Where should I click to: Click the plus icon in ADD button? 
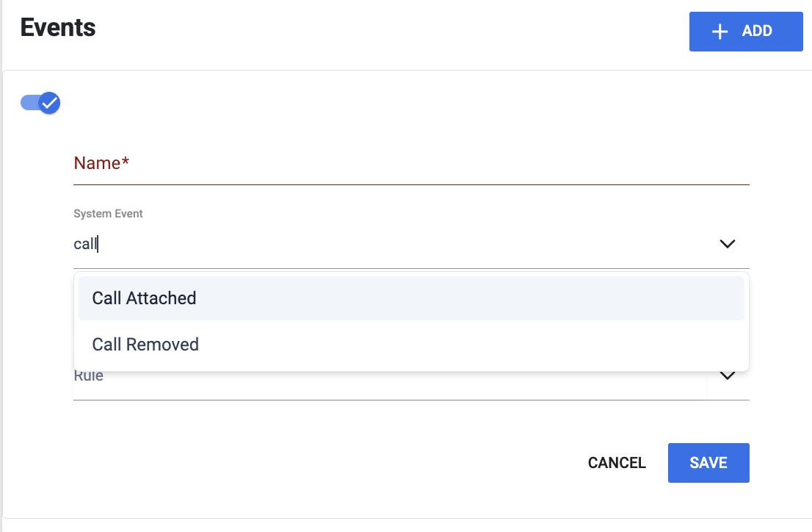point(719,32)
